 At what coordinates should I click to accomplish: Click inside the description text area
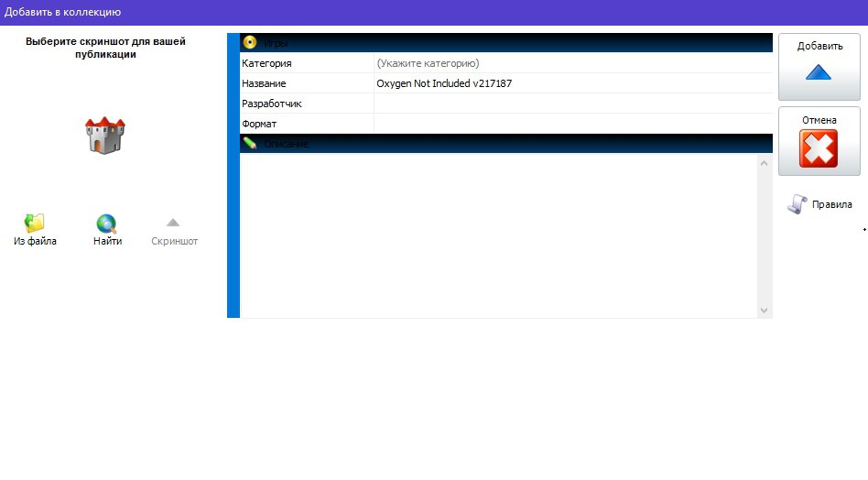[x=498, y=235]
